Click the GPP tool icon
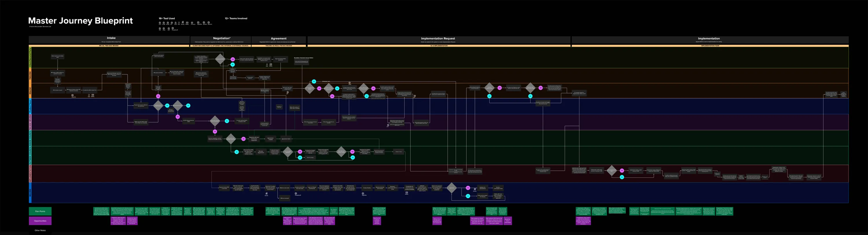The height and width of the screenshot is (235, 868). coord(168,28)
